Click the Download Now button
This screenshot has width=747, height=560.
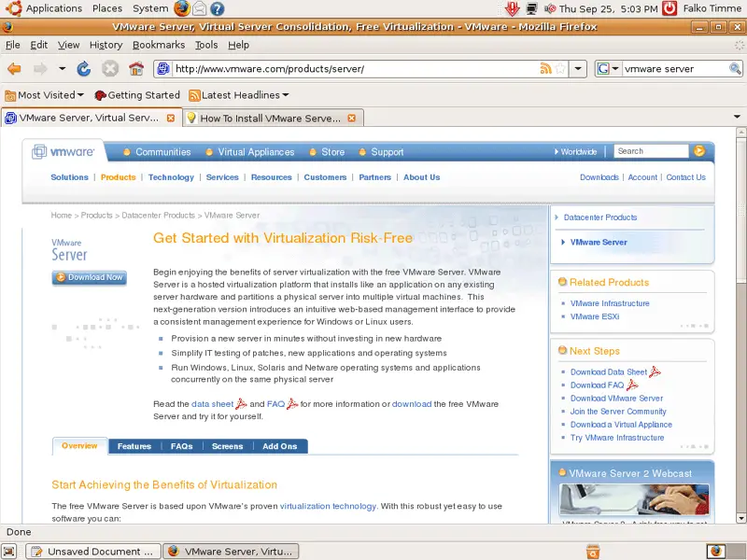click(90, 277)
